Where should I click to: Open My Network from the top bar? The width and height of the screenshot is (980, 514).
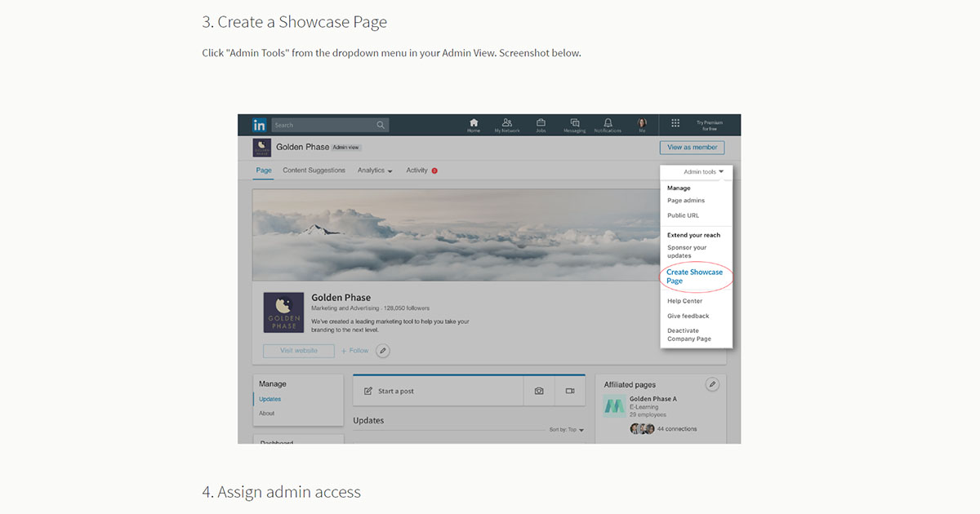(507, 124)
